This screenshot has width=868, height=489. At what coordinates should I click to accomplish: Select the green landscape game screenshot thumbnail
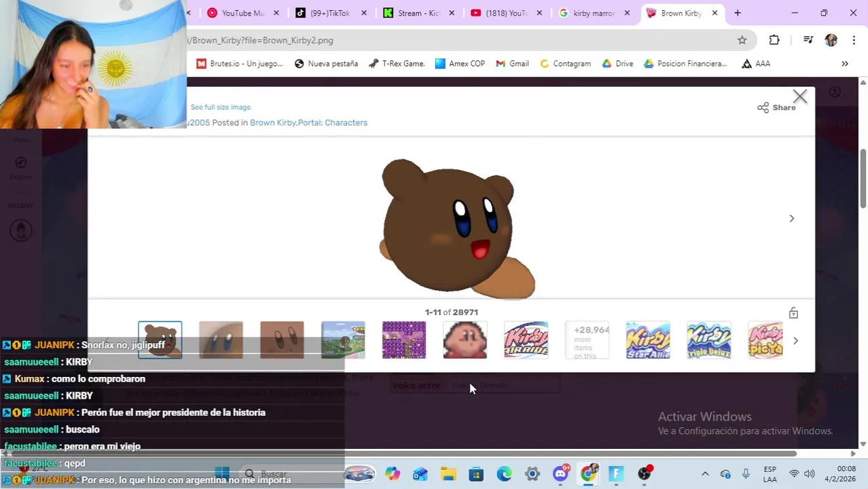tap(343, 340)
